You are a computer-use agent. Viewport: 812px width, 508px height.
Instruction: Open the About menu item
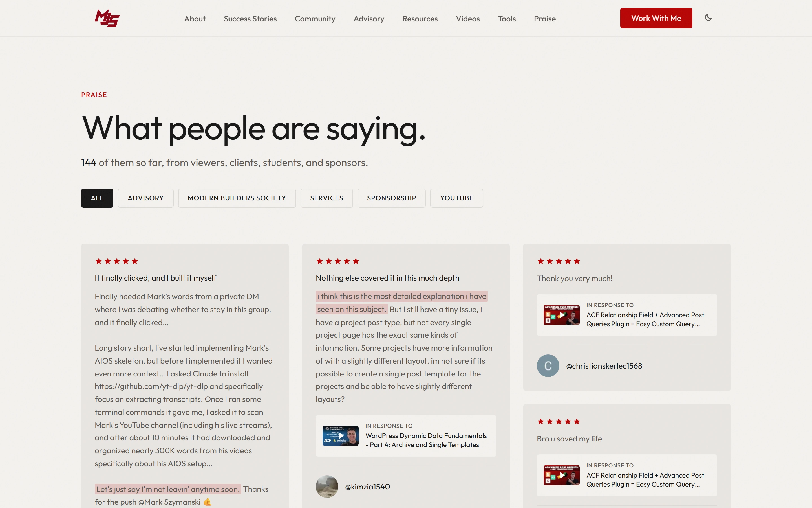tap(195, 19)
